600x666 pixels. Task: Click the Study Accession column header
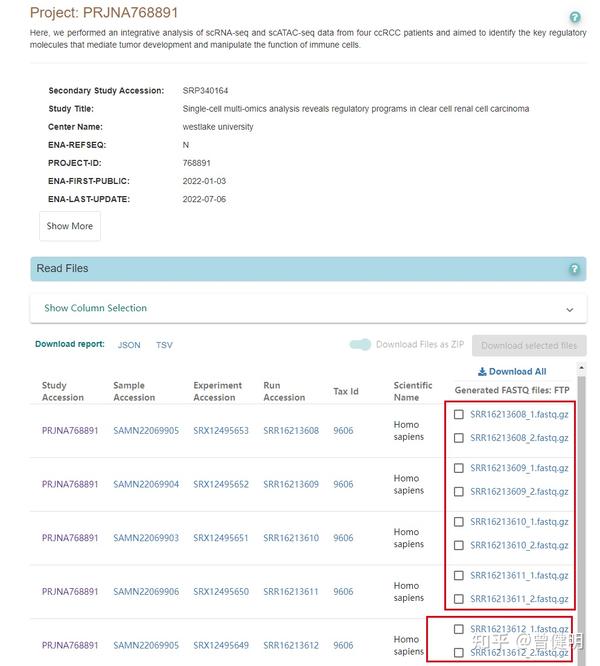63,392
